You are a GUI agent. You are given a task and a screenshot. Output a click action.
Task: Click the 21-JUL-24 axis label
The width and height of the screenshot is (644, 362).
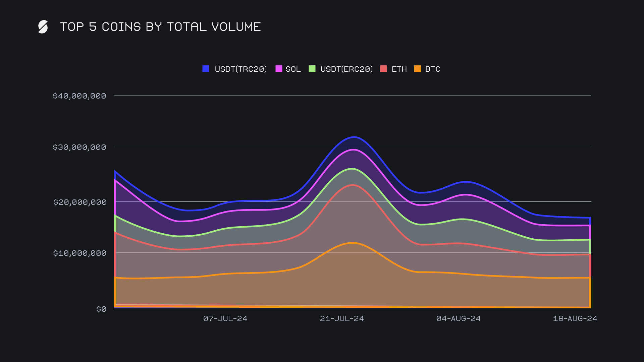tap(342, 318)
